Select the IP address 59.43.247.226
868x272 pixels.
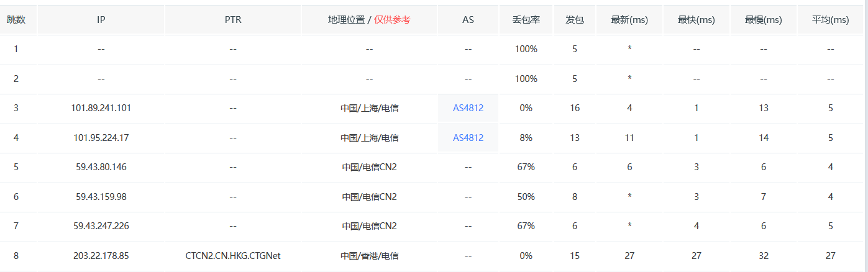101,226
